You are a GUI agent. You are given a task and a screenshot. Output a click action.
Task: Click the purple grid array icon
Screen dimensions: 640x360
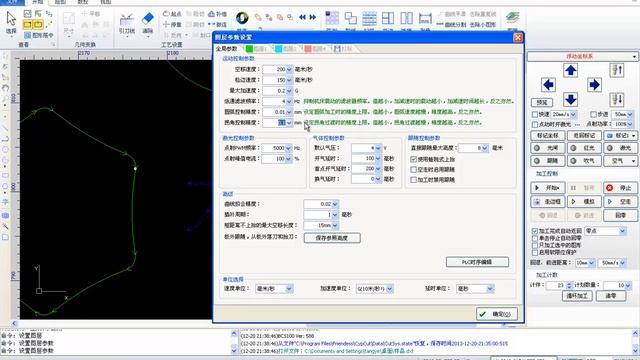tap(332, 18)
